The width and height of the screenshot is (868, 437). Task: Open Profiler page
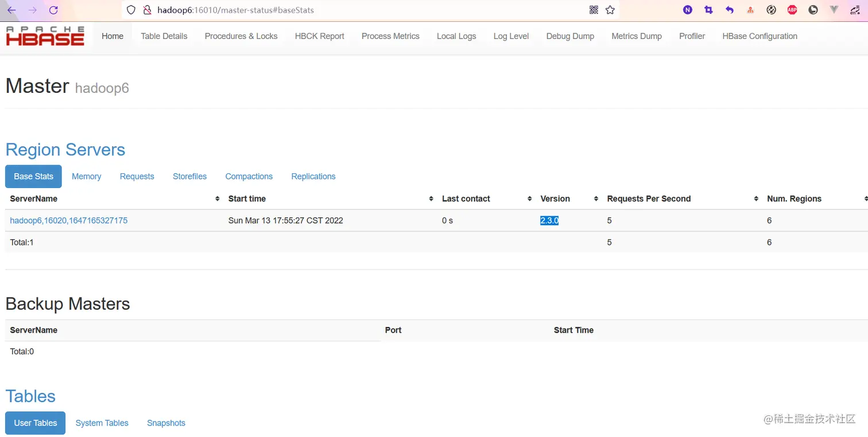pos(692,36)
